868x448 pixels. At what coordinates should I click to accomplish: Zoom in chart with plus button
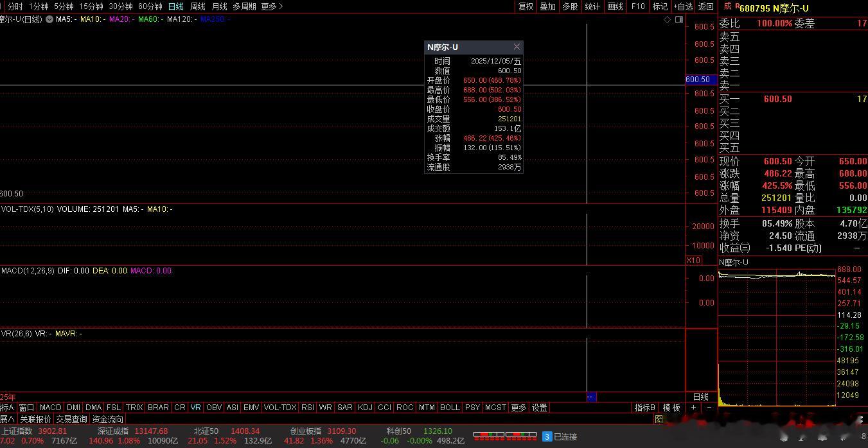[693, 408]
